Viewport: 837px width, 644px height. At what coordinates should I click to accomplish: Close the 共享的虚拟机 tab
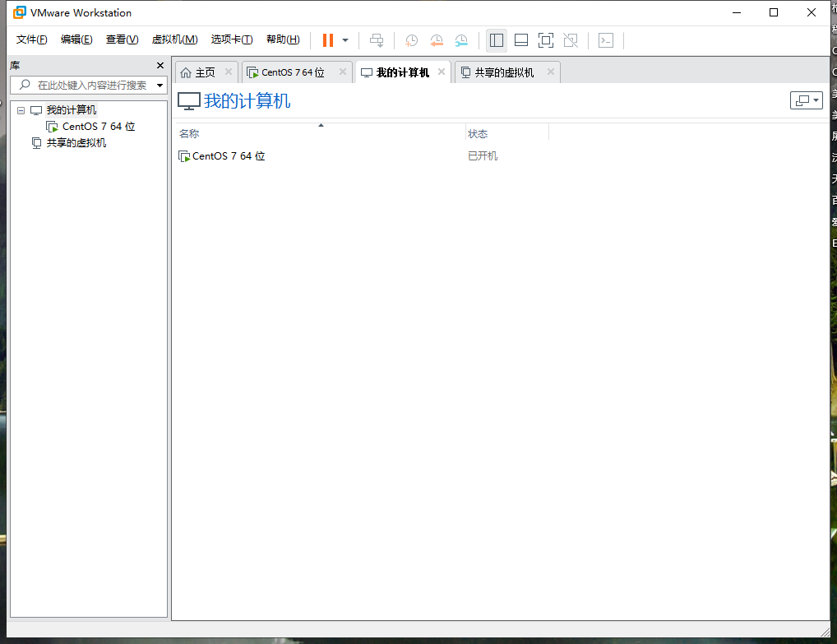[x=551, y=72]
